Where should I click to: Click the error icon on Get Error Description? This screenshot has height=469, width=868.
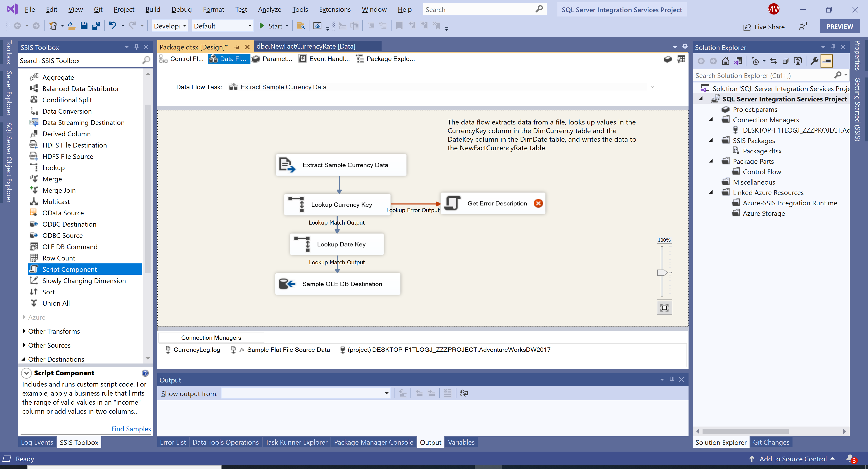[538, 203]
